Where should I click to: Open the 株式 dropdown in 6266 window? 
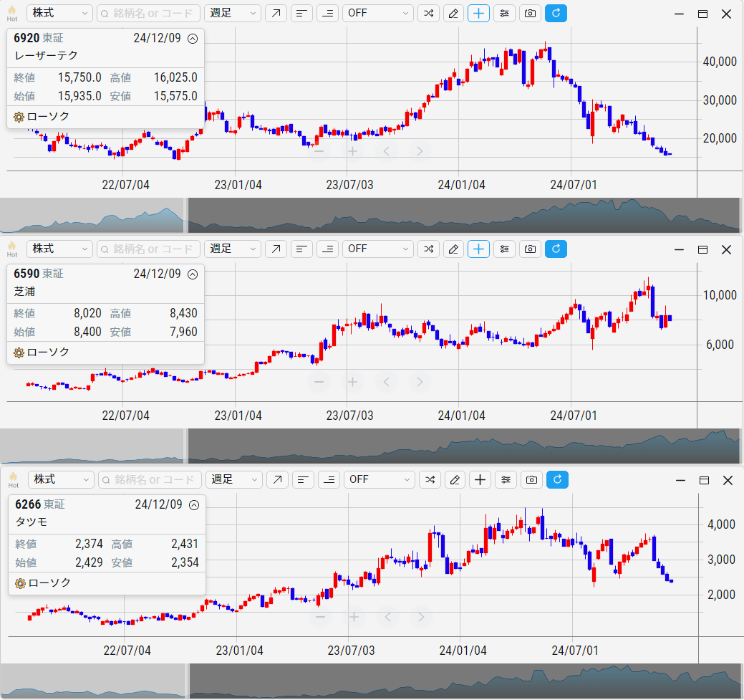click(61, 479)
